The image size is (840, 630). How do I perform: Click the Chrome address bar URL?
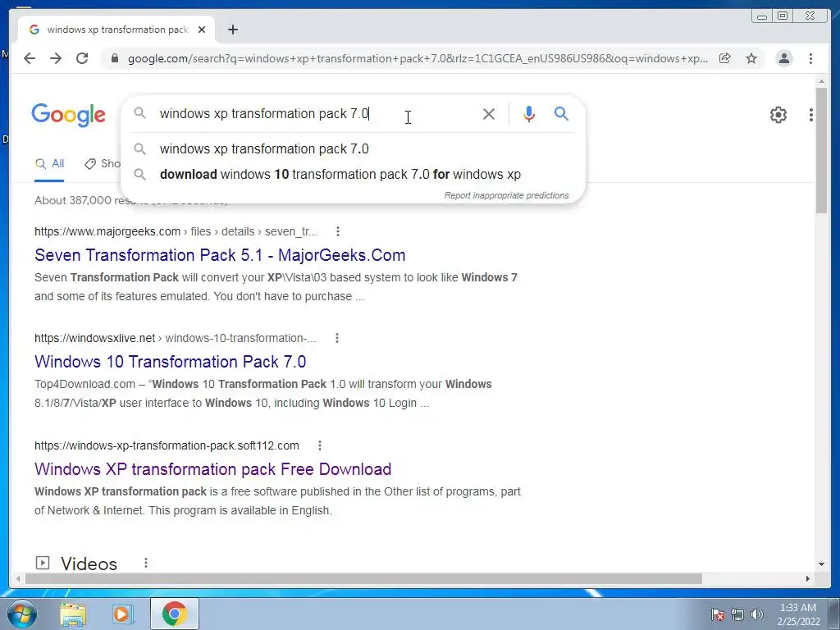point(418,58)
